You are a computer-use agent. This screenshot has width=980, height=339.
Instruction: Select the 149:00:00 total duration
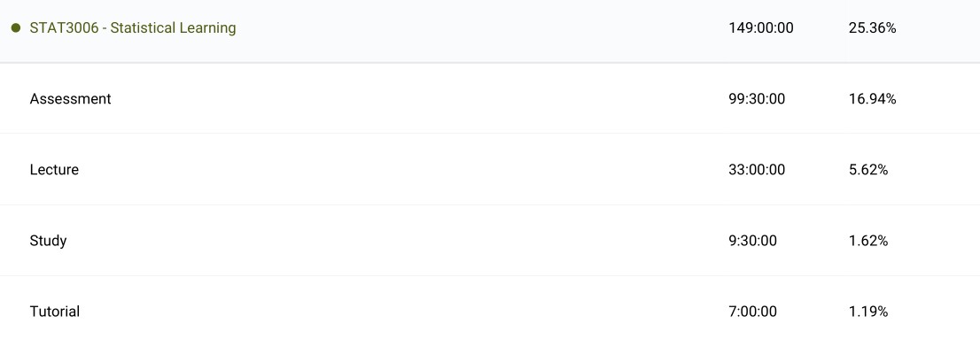tap(761, 28)
